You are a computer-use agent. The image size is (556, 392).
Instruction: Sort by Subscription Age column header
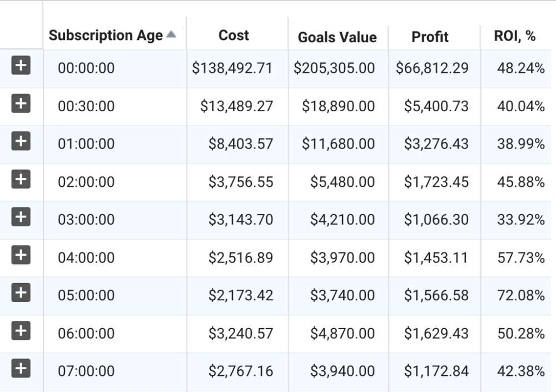click(x=106, y=36)
